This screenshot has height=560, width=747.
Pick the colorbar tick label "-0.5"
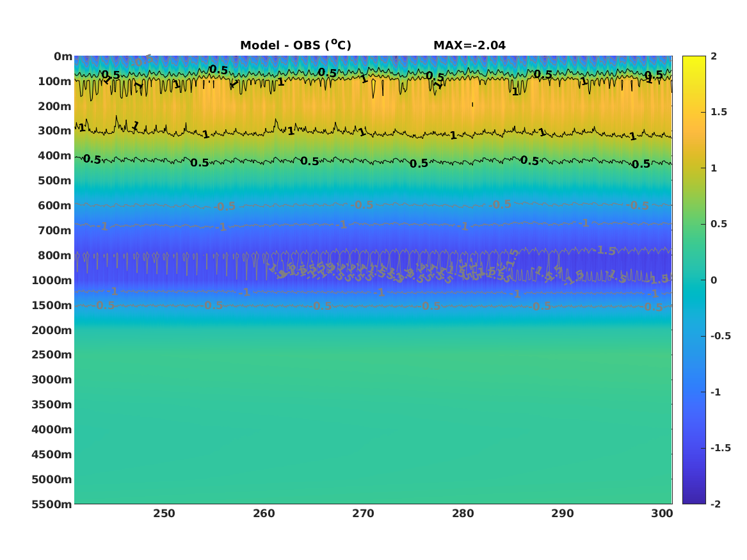click(720, 336)
